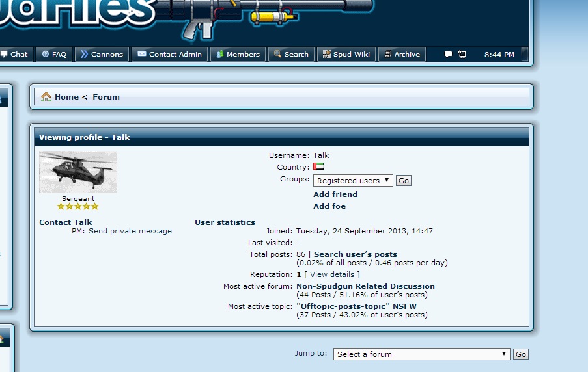Expand the Select a forum dropdown
This screenshot has width=588, height=372.
[422, 354]
